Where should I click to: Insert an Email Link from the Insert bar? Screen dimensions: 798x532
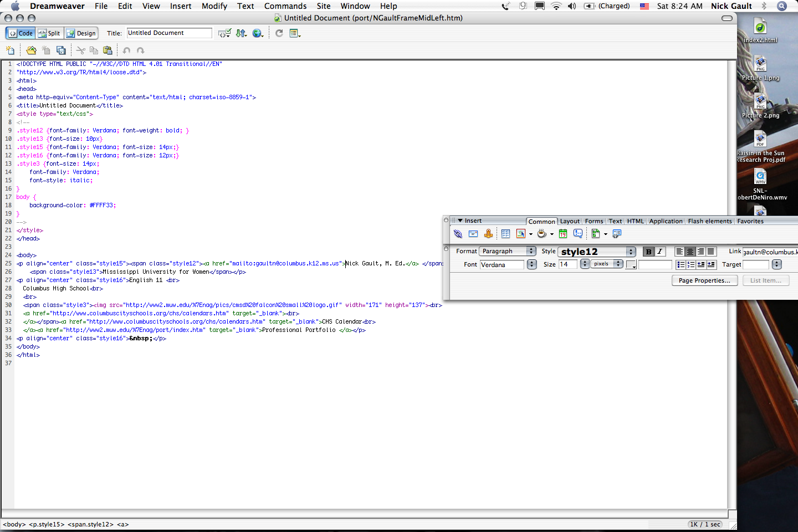473,234
